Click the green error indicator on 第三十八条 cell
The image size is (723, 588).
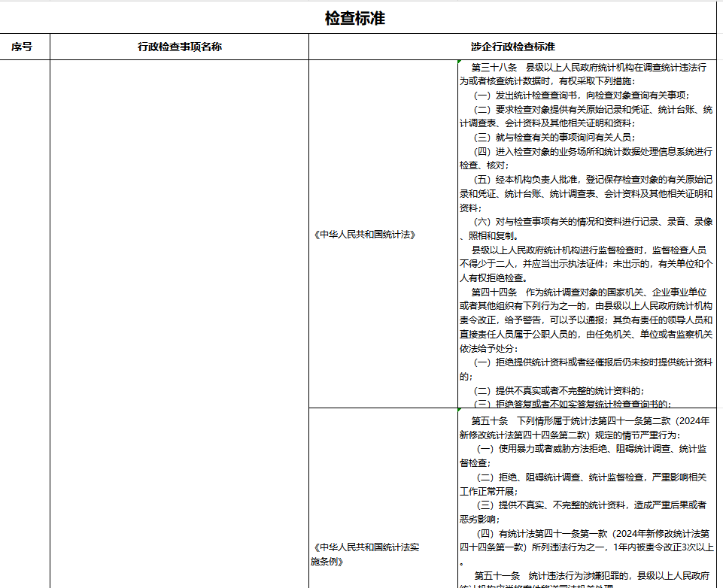(x=459, y=62)
